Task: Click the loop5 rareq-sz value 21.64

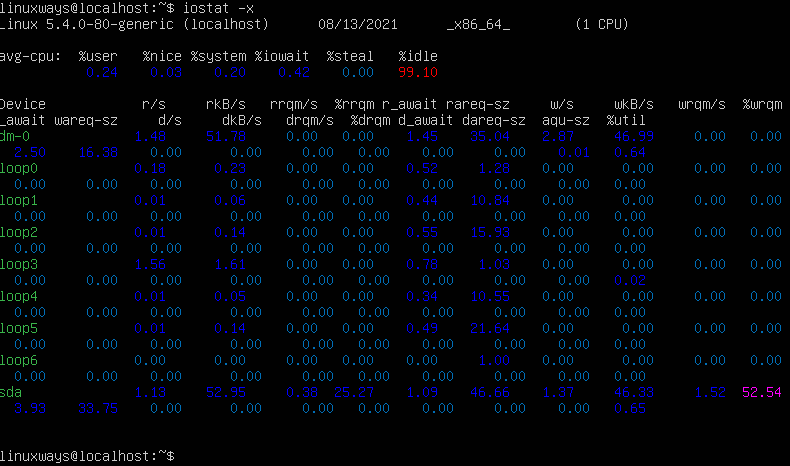Action: [490, 328]
